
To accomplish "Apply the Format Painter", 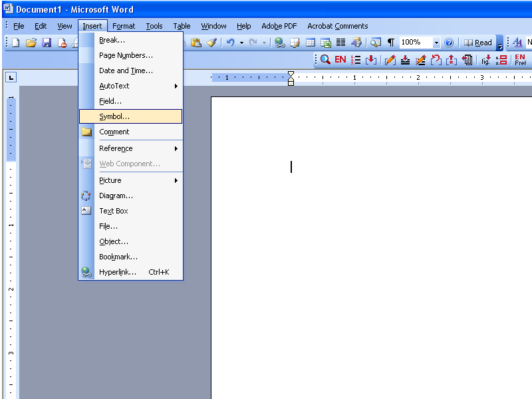I will [211, 43].
